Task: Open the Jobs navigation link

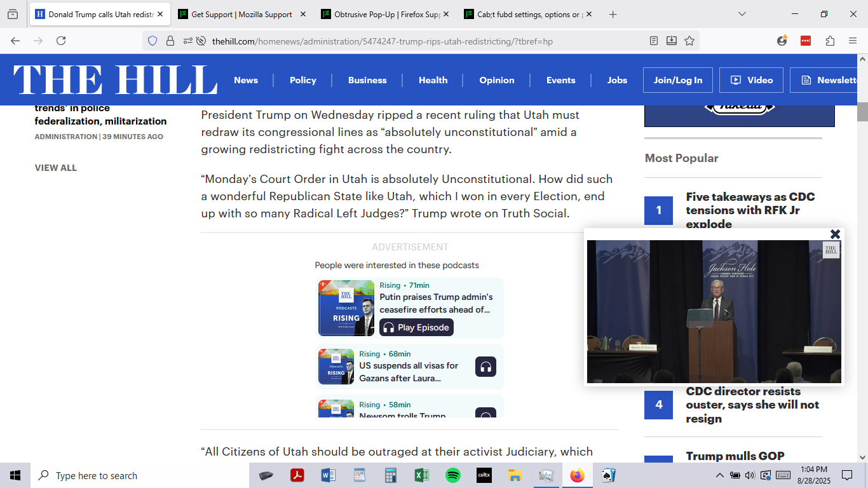Action: (617, 80)
